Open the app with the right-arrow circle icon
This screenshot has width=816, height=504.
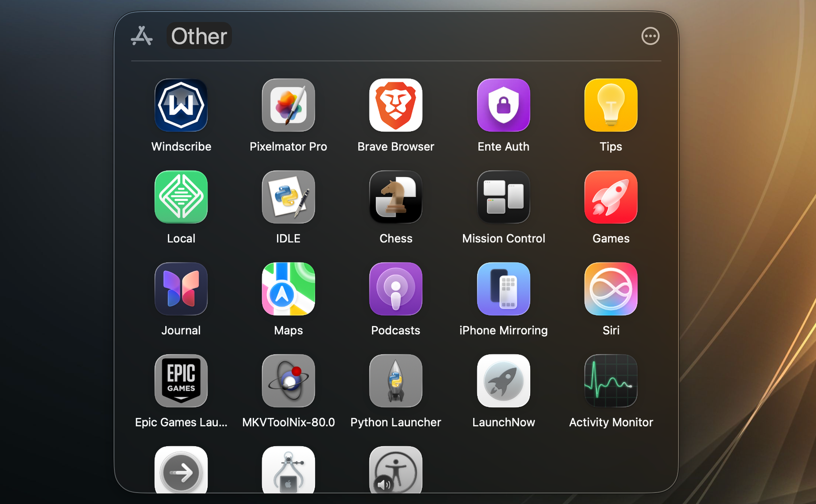(181, 470)
